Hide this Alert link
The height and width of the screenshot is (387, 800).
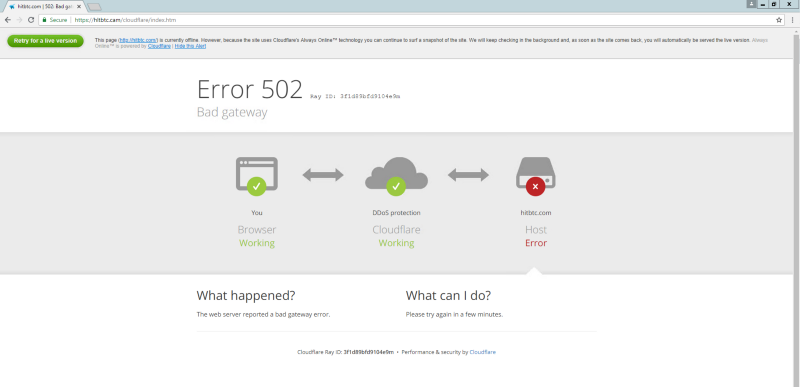190,46
